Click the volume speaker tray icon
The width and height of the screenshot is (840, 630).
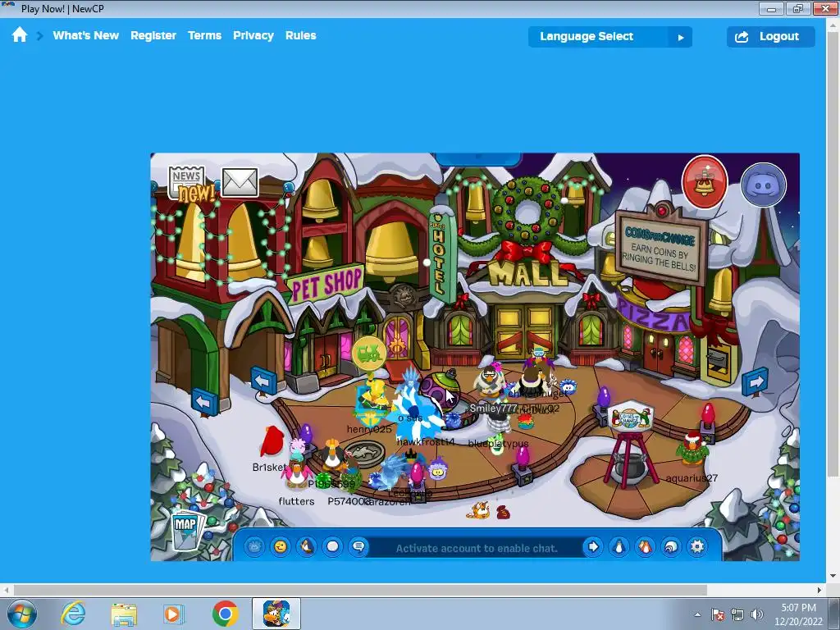pos(757,614)
